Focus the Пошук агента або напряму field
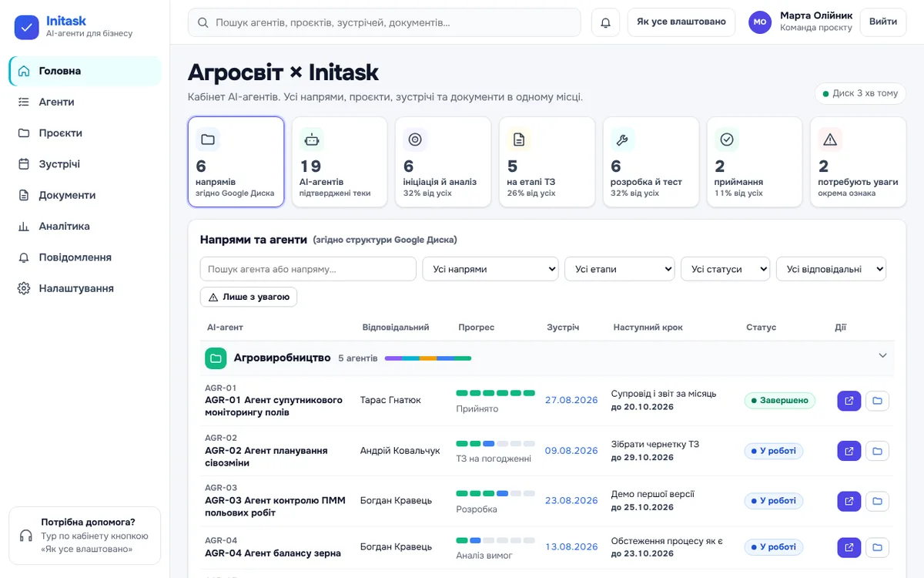The width and height of the screenshot is (924, 578). pos(308,269)
